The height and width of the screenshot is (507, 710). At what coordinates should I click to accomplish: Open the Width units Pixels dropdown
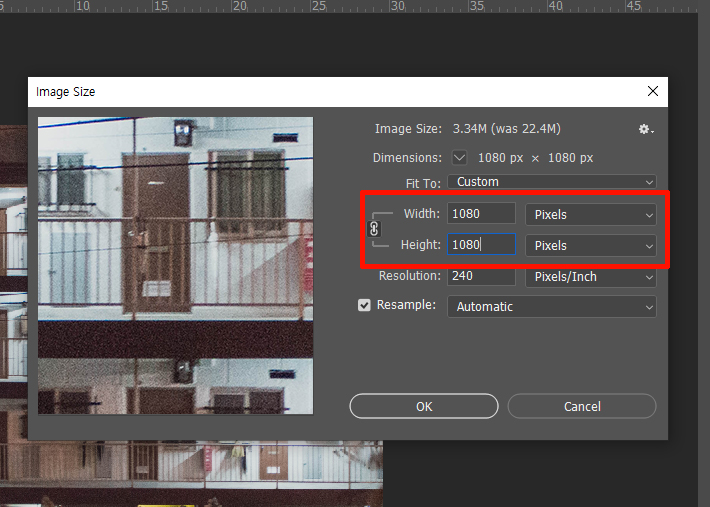[x=590, y=215]
